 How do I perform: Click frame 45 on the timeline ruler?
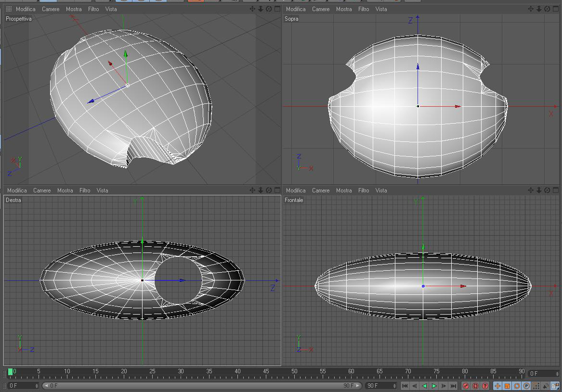click(266, 372)
